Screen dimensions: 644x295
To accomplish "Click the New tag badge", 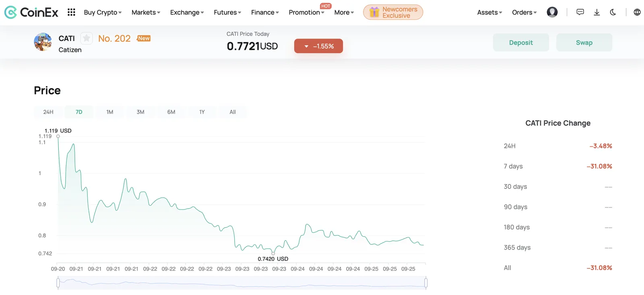I will click(144, 38).
